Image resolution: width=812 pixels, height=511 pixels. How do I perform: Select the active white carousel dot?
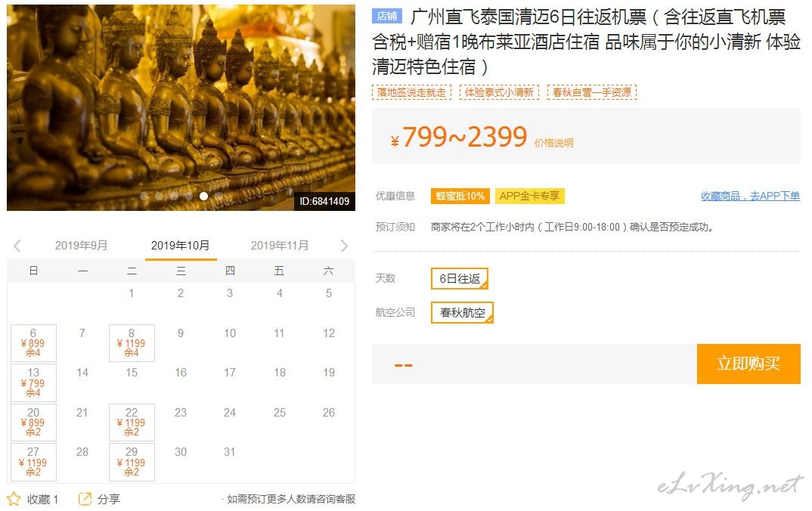click(x=203, y=197)
